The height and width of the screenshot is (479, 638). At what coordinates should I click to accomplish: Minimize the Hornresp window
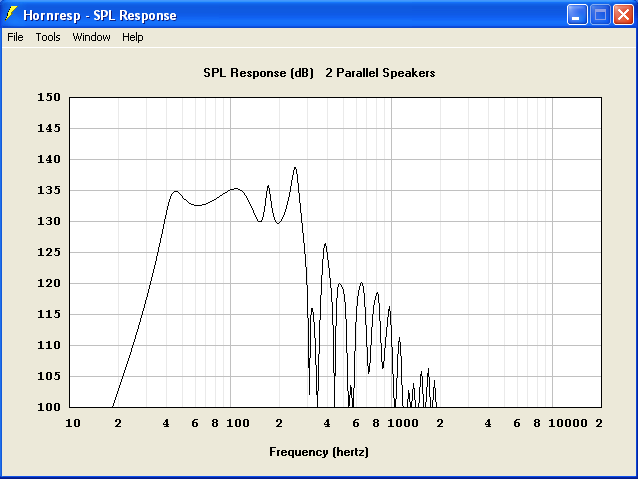coord(577,15)
